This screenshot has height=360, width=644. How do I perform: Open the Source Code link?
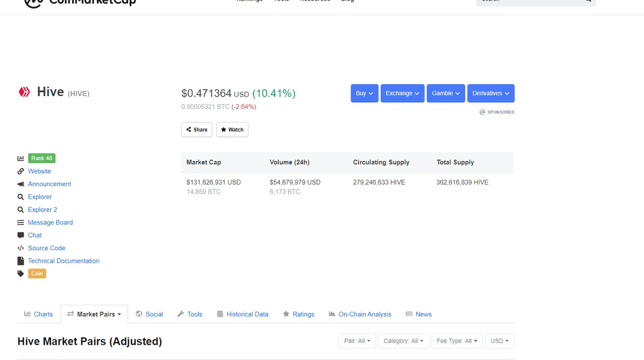click(46, 248)
